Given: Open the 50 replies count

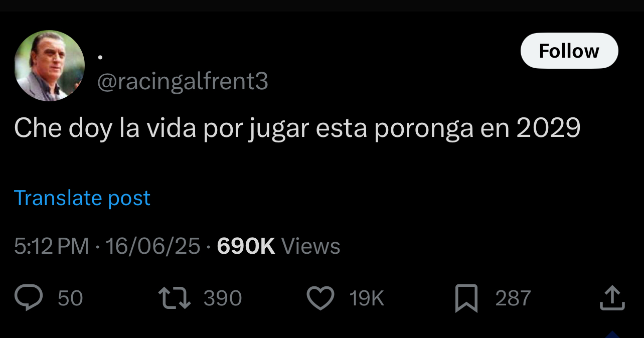Looking at the screenshot, I should pos(70,298).
